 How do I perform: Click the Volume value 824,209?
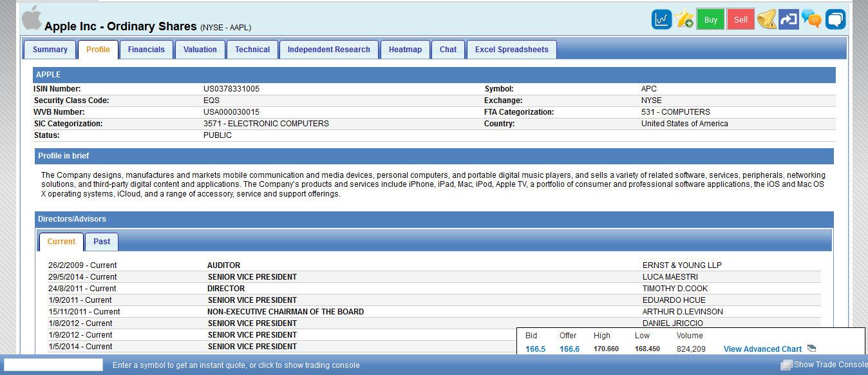click(691, 349)
